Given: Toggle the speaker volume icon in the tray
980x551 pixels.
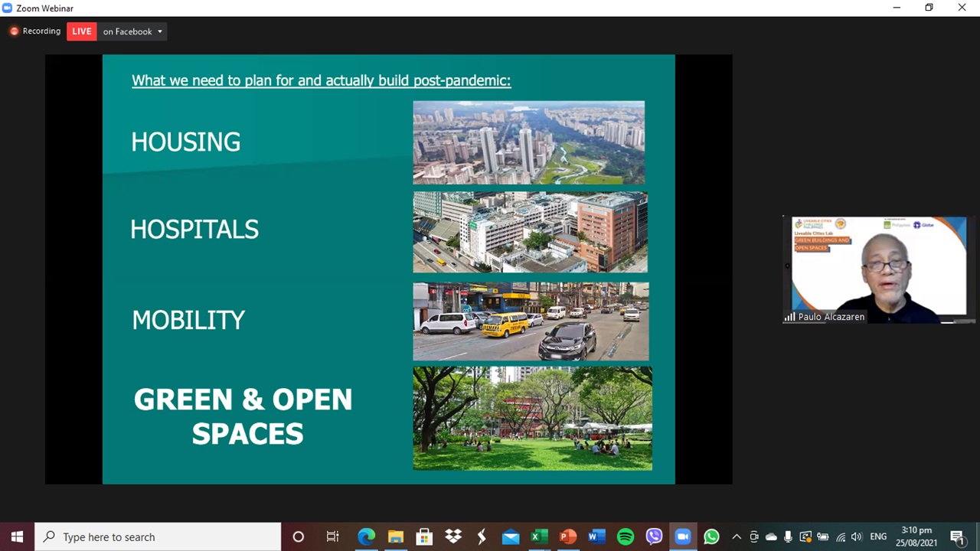Looking at the screenshot, I should pyautogui.click(x=857, y=536).
